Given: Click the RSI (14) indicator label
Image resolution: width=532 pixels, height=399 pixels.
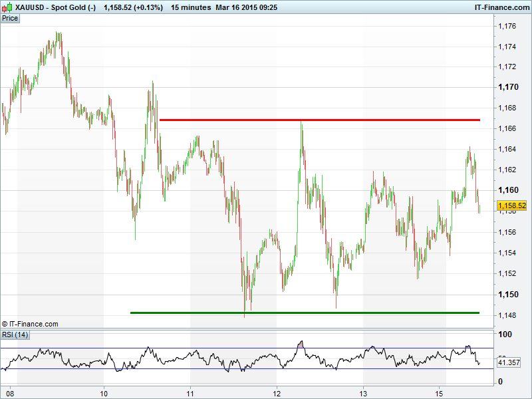Looking at the screenshot, I should (x=15, y=334).
